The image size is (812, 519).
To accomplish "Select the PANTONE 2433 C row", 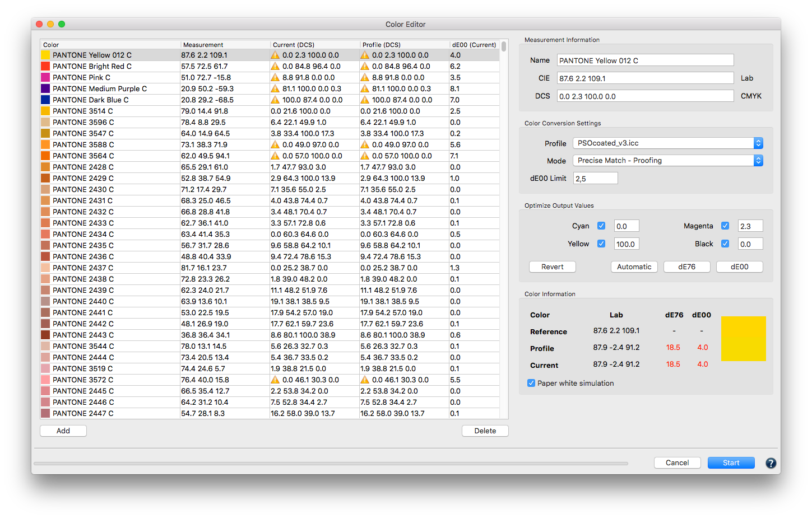I will 270,223.
